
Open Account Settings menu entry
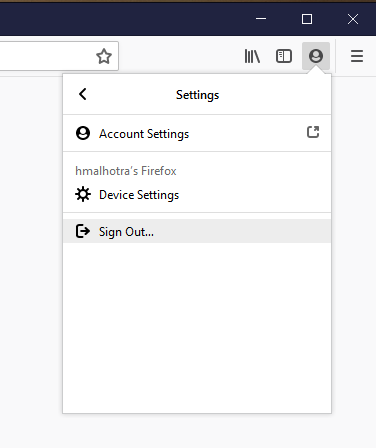(x=197, y=133)
